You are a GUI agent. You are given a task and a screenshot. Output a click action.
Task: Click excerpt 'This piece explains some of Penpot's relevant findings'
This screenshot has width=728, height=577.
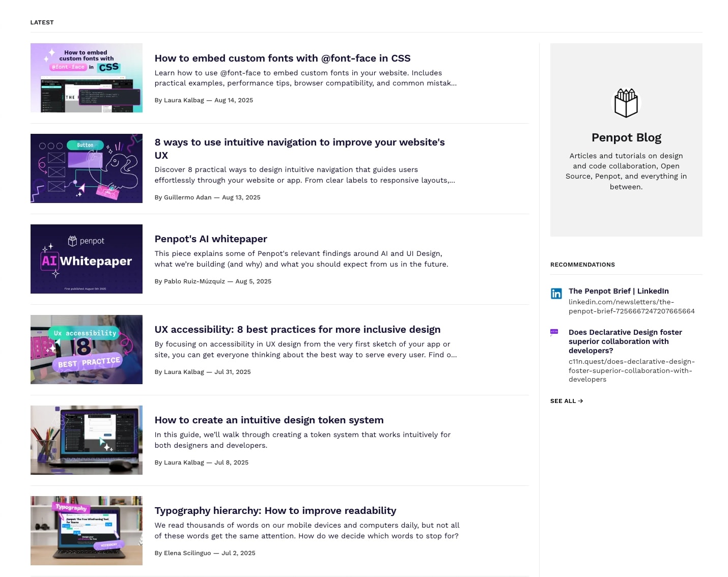pos(301,259)
